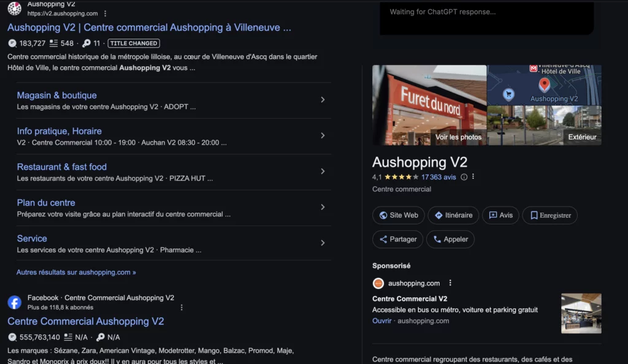628x364 pixels.
Task: Click the Centre commercial category under the rating
Action: point(402,189)
